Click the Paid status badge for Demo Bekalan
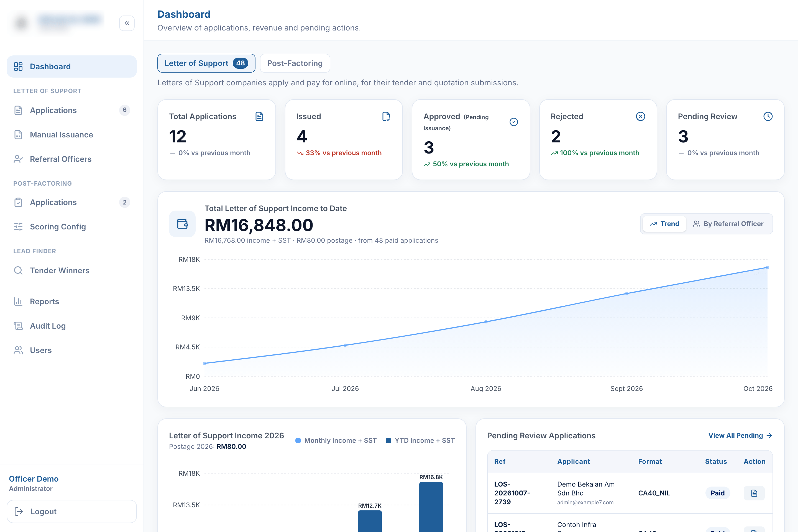798x532 pixels. pyautogui.click(x=718, y=493)
